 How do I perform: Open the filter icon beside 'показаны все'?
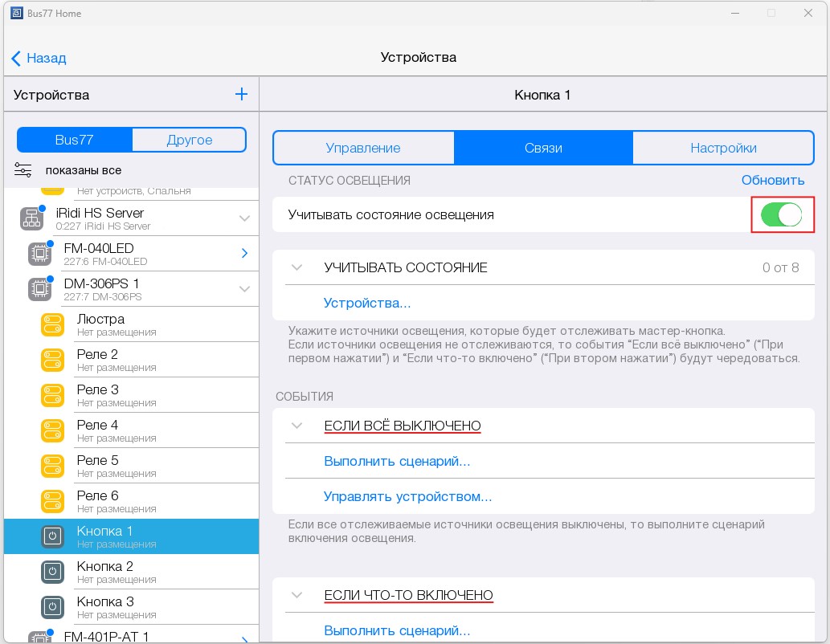click(22, 170)
